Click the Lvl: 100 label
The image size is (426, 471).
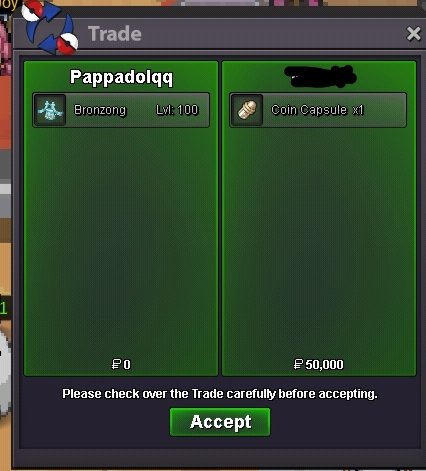point(177,110)
